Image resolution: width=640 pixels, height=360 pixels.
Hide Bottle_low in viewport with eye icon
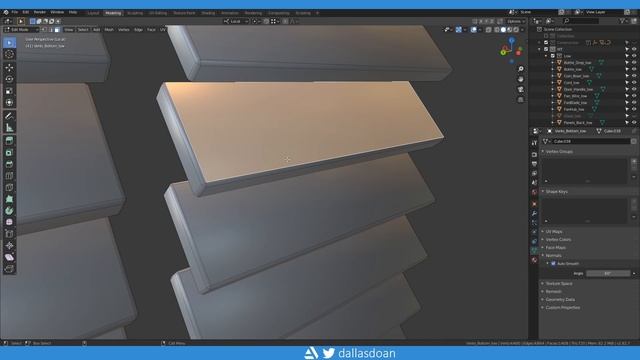tap(634, 69)
